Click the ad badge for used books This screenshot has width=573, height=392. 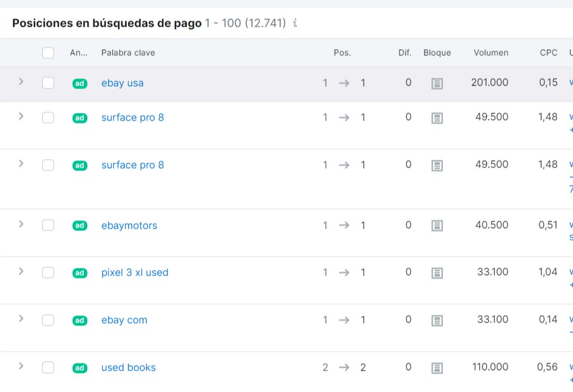point(80,368)
